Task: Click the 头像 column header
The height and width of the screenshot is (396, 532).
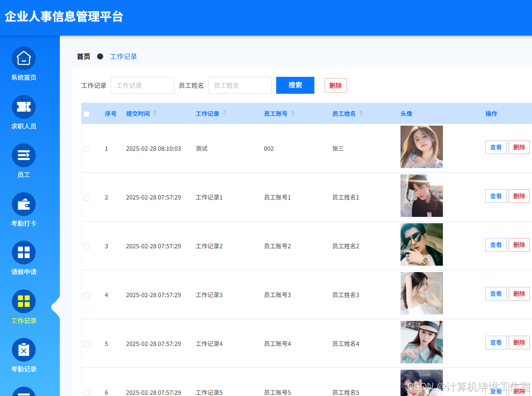Action: tap(406, 114)
